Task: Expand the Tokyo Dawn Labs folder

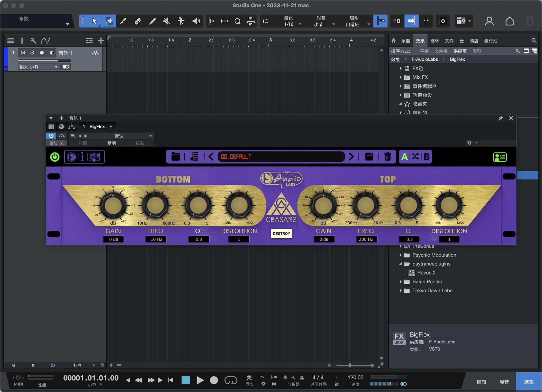Action: [400, 291]
